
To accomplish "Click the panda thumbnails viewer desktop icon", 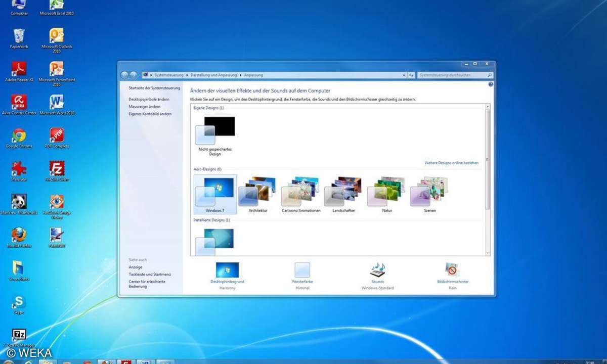I will (x=19, y=204).
